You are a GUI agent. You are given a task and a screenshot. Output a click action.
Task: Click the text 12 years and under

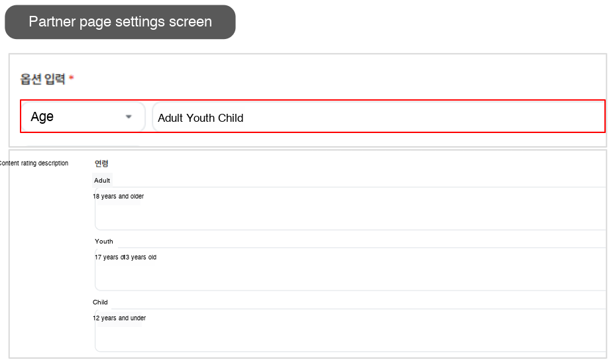pos(119,318)
